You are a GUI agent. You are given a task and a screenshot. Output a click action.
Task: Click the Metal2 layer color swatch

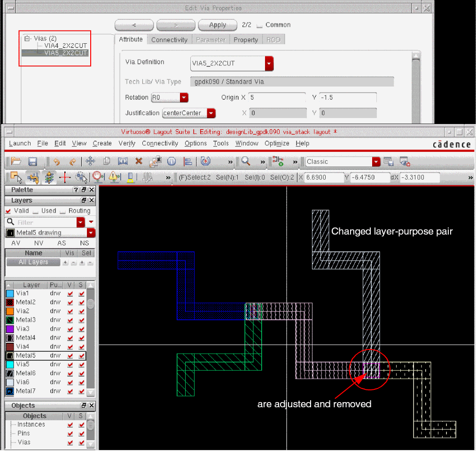click(x=10, y=302)
